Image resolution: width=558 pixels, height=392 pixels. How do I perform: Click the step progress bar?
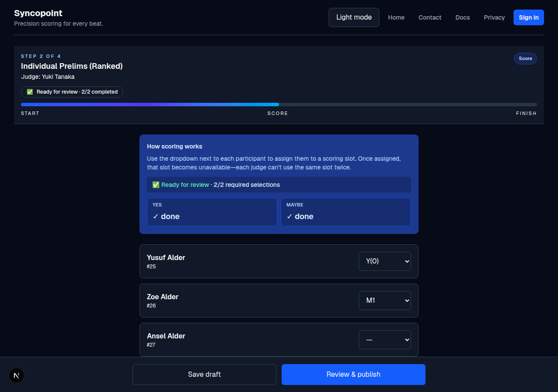[279, 105]
